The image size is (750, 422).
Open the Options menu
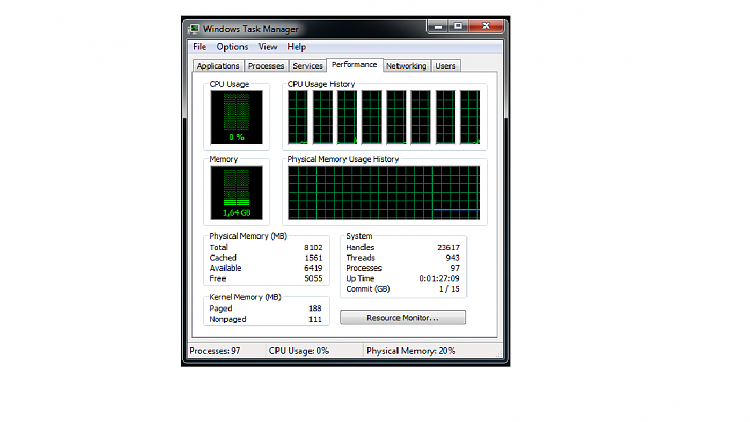tap(232, 47)
